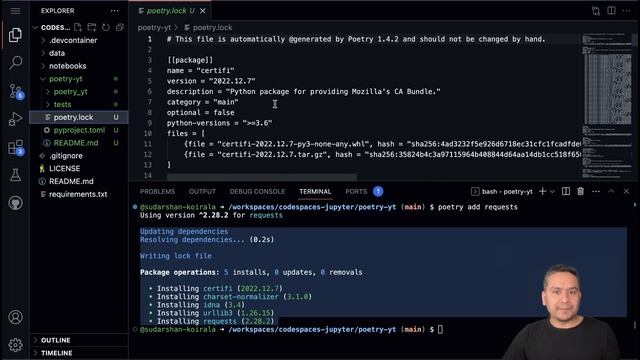
Task: Maximize the panel with the up chevron
Action: [x=611, y=191]
